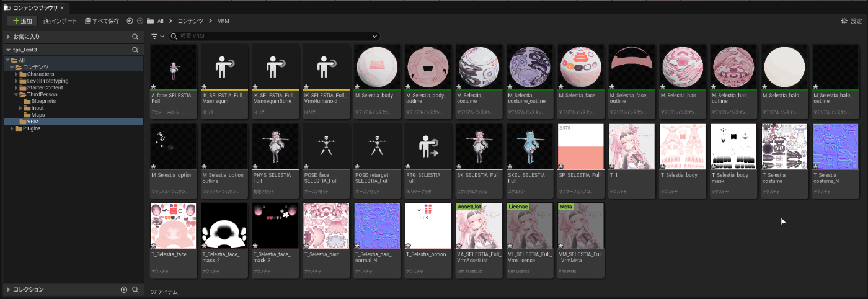Select IK_SELESTIA_Full_Mannequin IK rig asset

pos(224,81)
